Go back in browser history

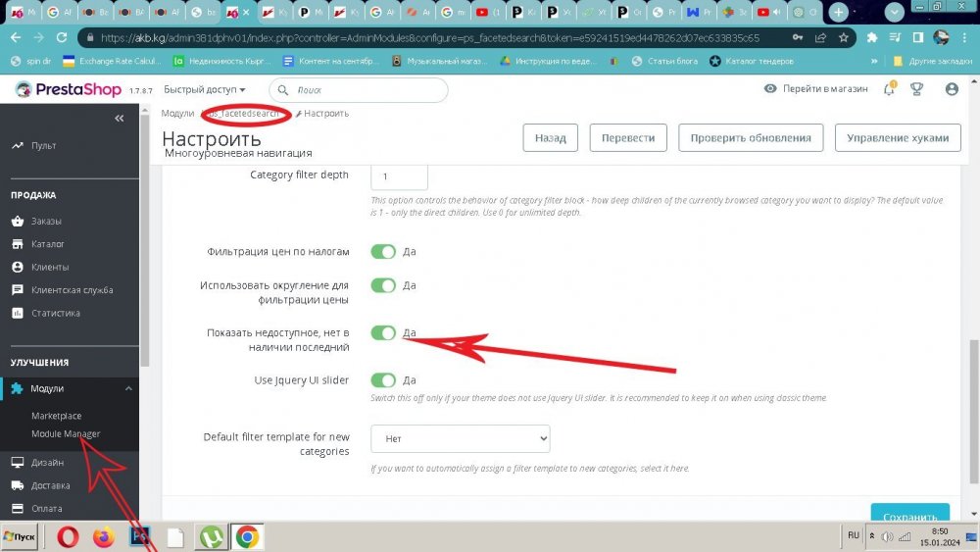pos(16,37)
